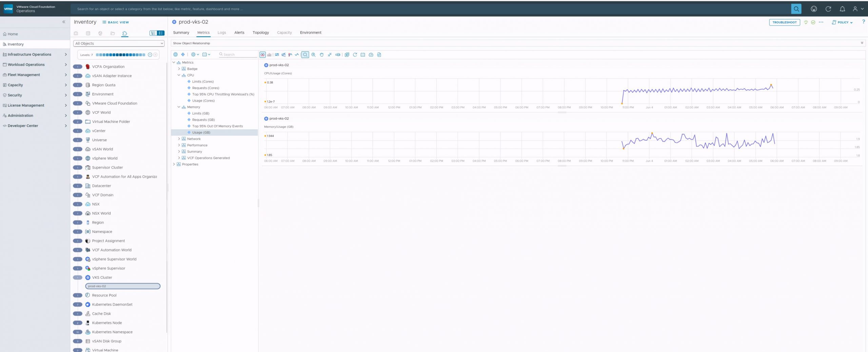
Task: Select prod-vks-02 in the inventory list
Action: (x=123, y=286)
